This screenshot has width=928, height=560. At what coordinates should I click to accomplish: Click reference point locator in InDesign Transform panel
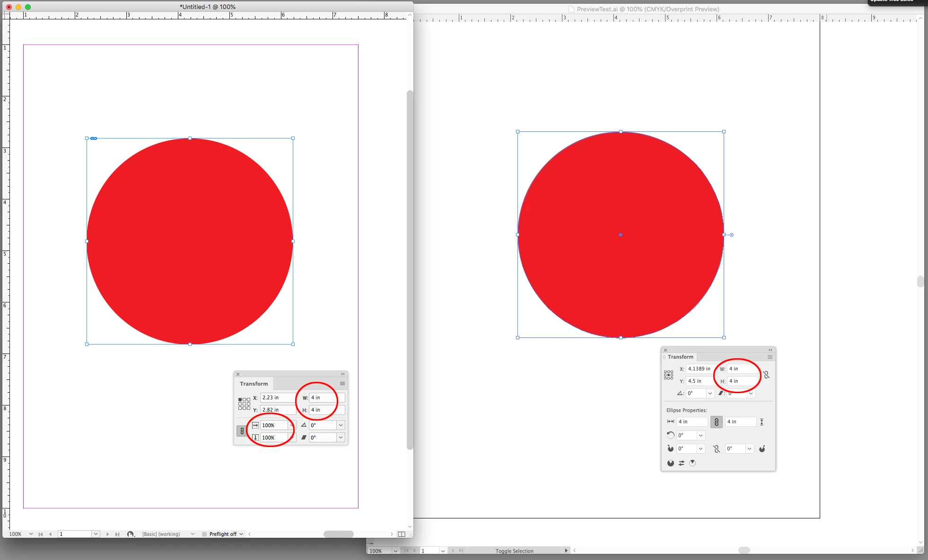point(244,404)
